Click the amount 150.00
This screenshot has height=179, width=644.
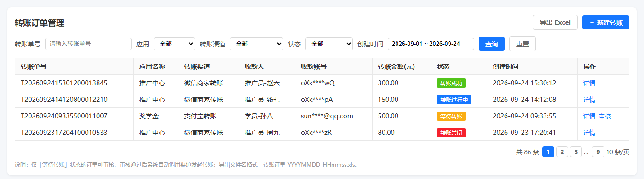[x=388, y=100]
